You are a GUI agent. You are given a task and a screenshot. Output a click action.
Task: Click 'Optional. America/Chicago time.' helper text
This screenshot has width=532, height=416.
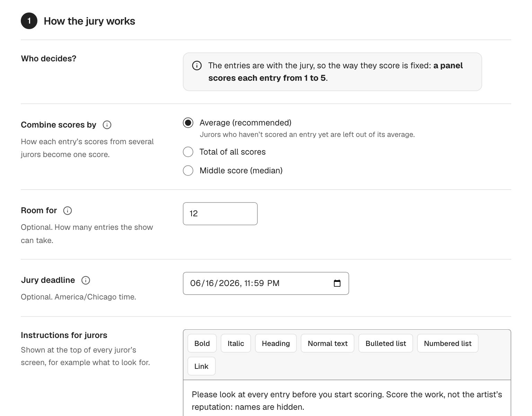click(x=78, y=297)
